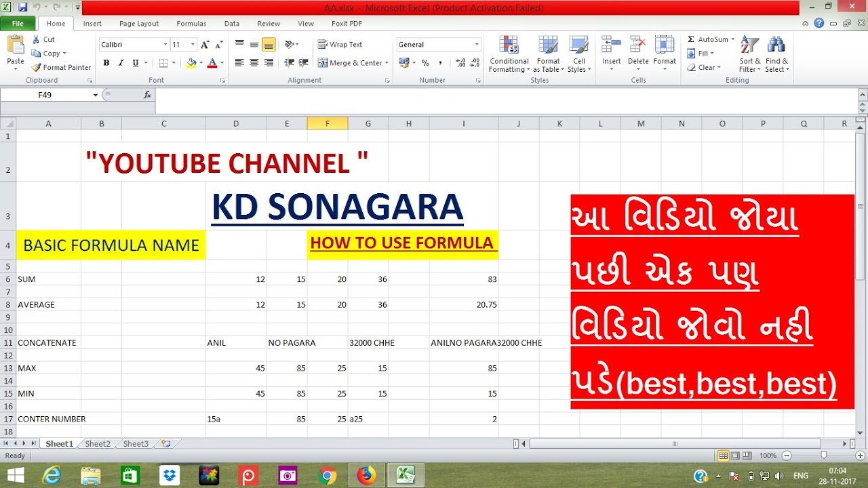The height and width of the screenshot is (488, 868).
Task: Toggle Italic formatting
Action: pyautogui.click(x=121, y=63)
